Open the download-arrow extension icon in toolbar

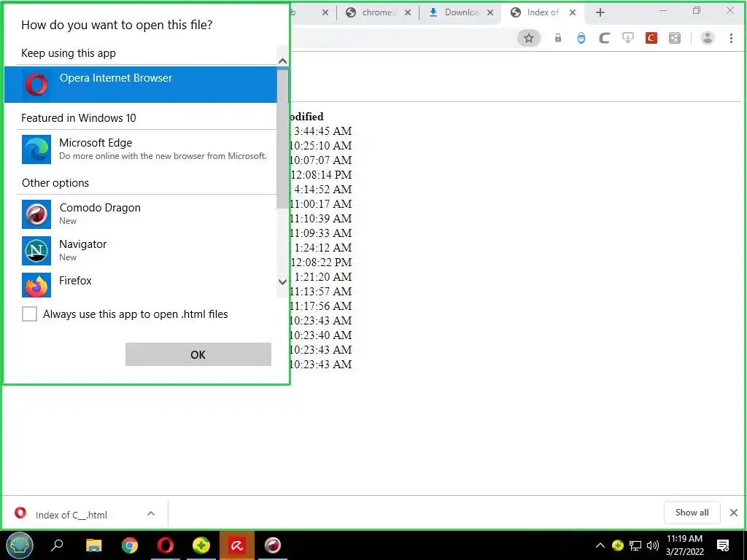tap(628, 38)
